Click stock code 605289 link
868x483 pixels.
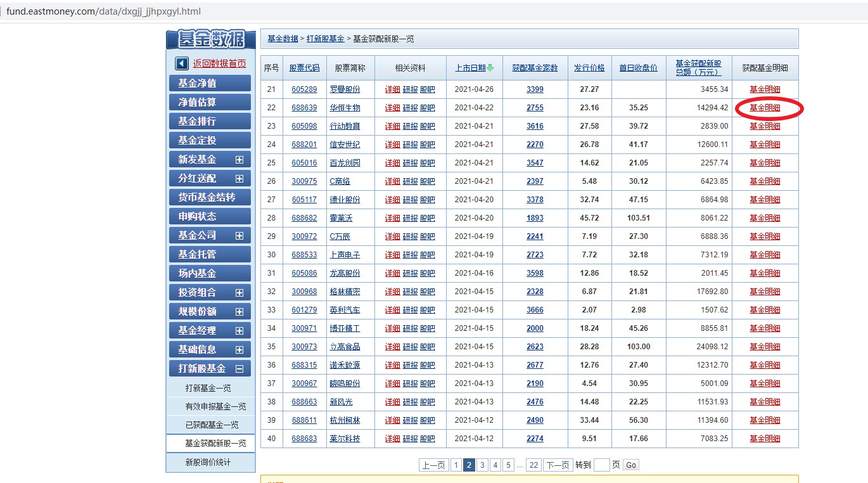pyautogui.click(x=304, y=89)
